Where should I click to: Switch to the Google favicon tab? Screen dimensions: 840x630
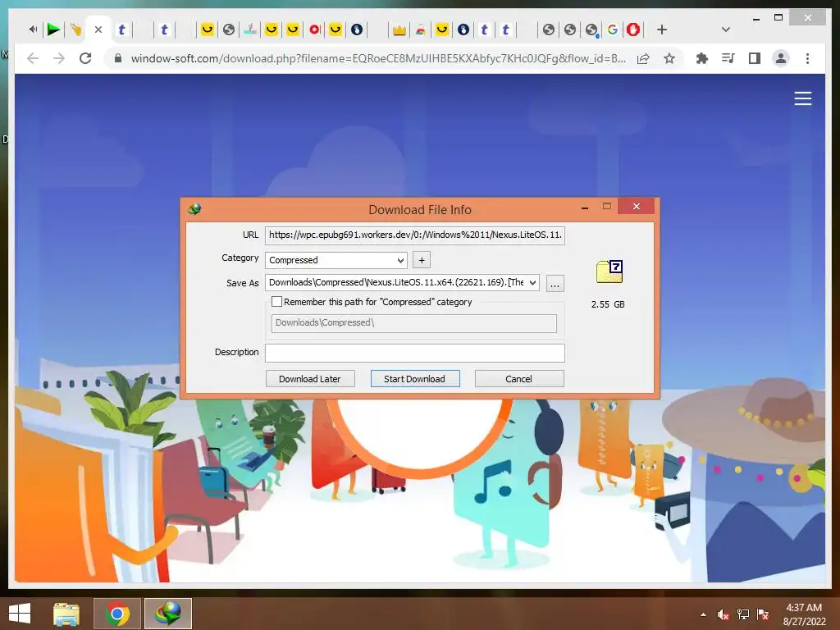coord(612,30)
